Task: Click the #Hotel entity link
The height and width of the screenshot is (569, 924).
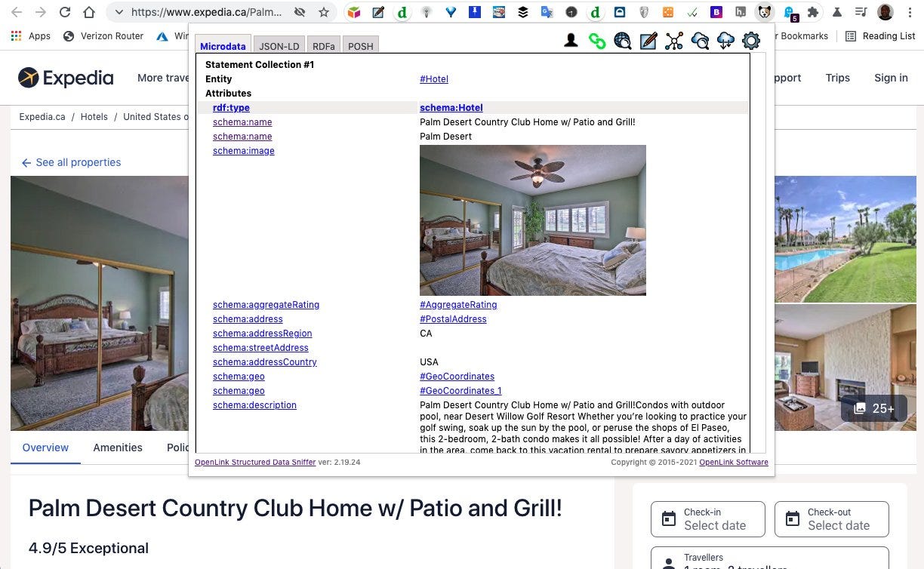Action: pos(434,79)
